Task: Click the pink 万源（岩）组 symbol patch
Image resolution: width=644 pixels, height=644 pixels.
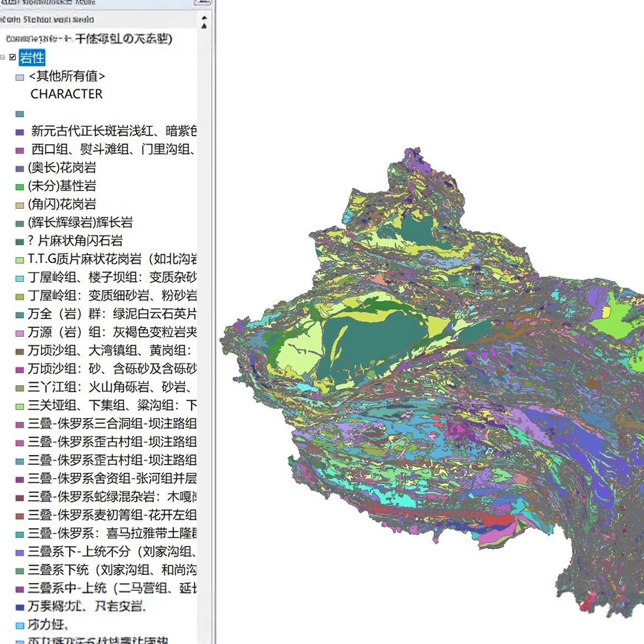Action: (x=19, y=333)
